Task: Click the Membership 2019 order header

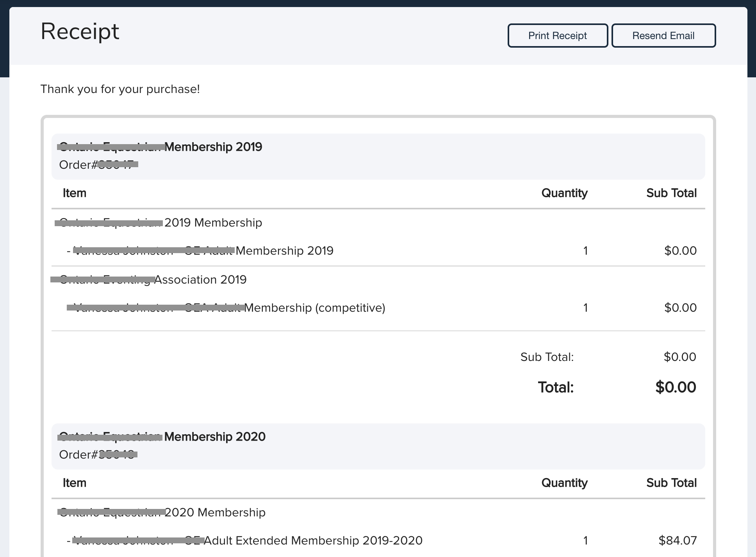Action: click(x=160, y=146)
